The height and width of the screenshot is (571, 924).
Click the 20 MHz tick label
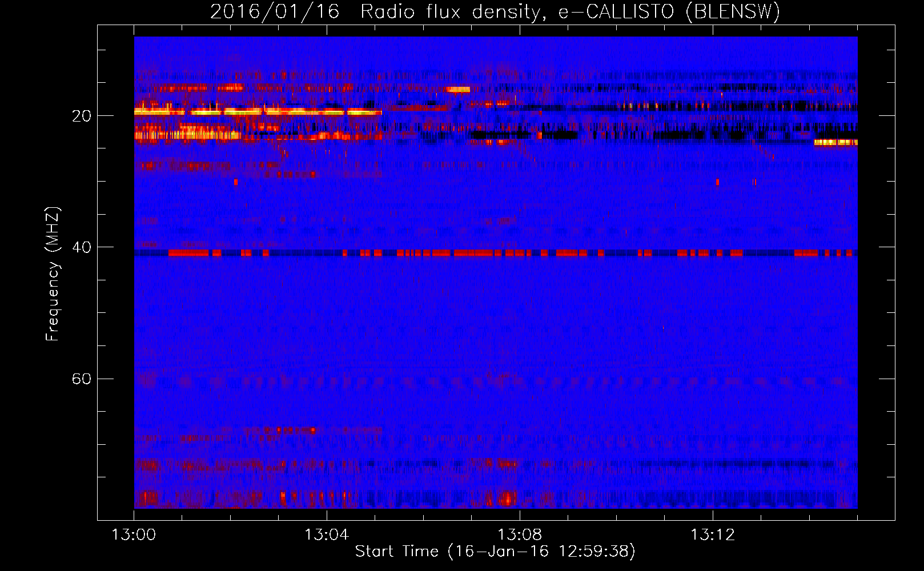(82, 116)
